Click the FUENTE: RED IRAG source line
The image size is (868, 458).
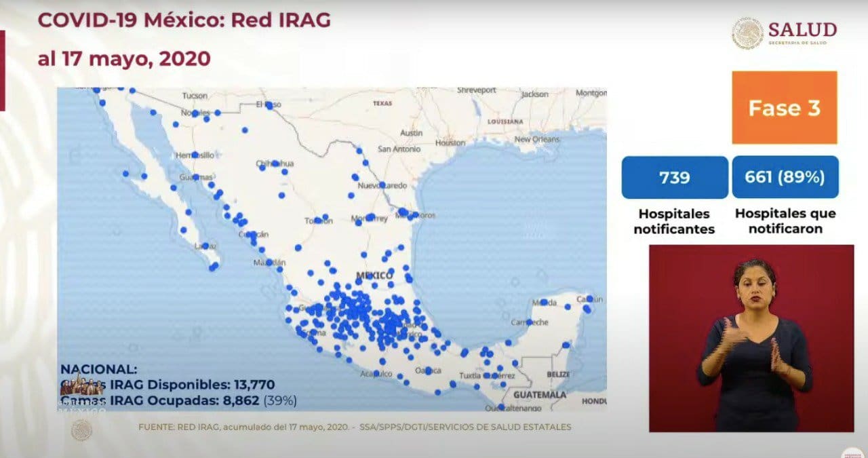click(354, 427)
